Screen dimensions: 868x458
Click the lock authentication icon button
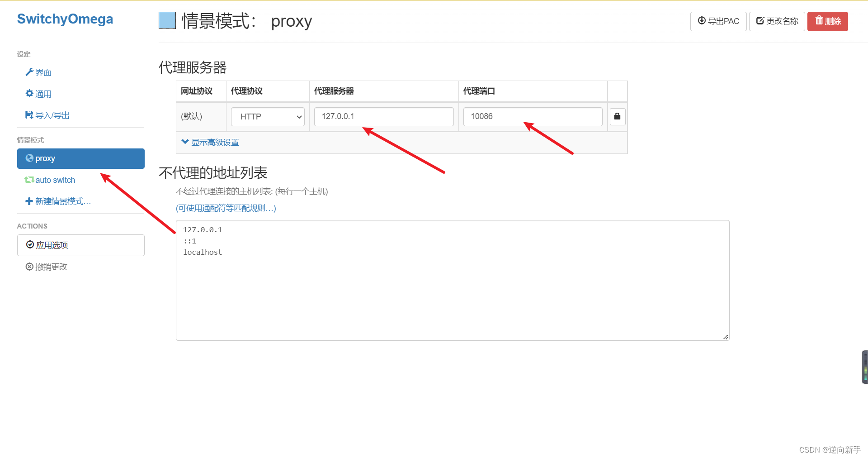[618, 117]
